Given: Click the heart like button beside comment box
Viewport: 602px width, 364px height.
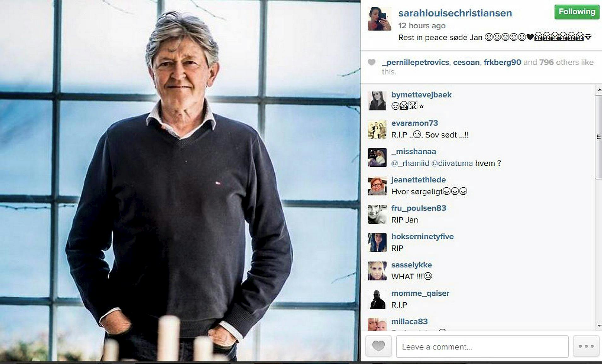Looking at the screenshot, I should 378,346.
